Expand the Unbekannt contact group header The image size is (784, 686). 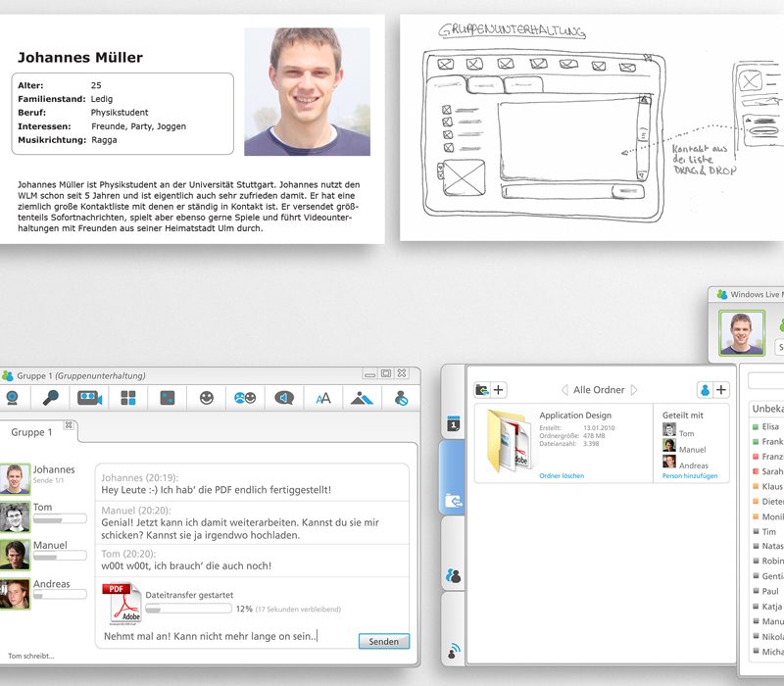766,410
